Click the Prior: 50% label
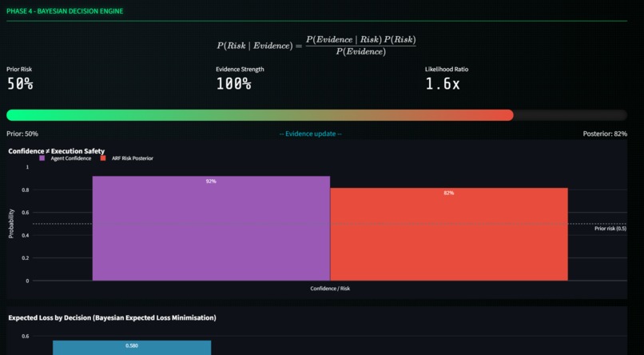644x355 pixels. (x=22, y=134)
